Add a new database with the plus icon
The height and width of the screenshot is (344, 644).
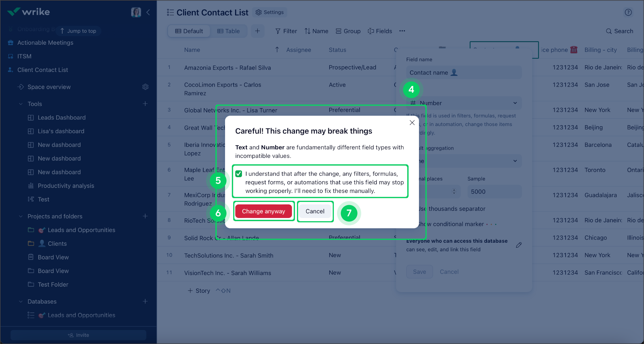(145, 301)
